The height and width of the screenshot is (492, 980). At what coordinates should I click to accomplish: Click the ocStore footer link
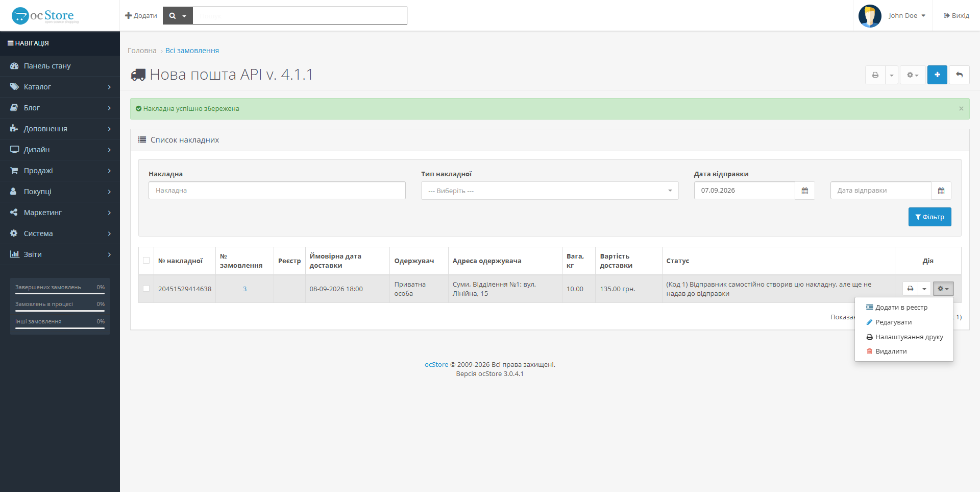pyautogui.click(x=436, y=365)
